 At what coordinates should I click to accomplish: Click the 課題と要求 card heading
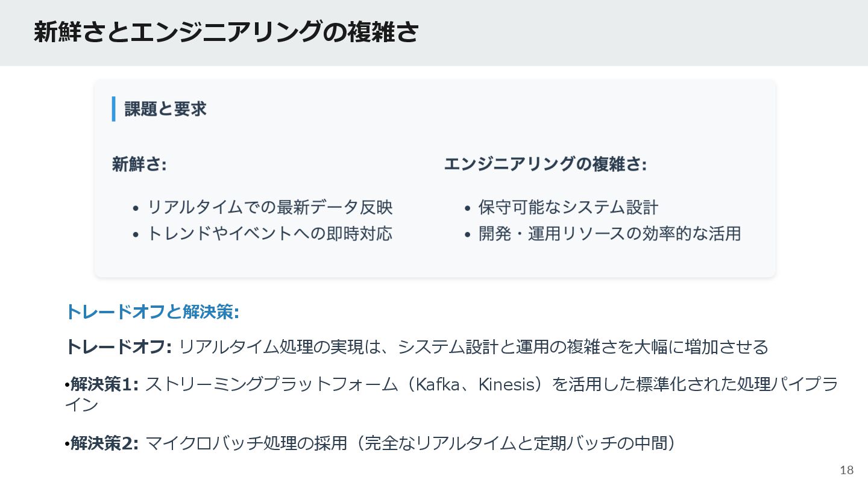(x=165, y=109)
